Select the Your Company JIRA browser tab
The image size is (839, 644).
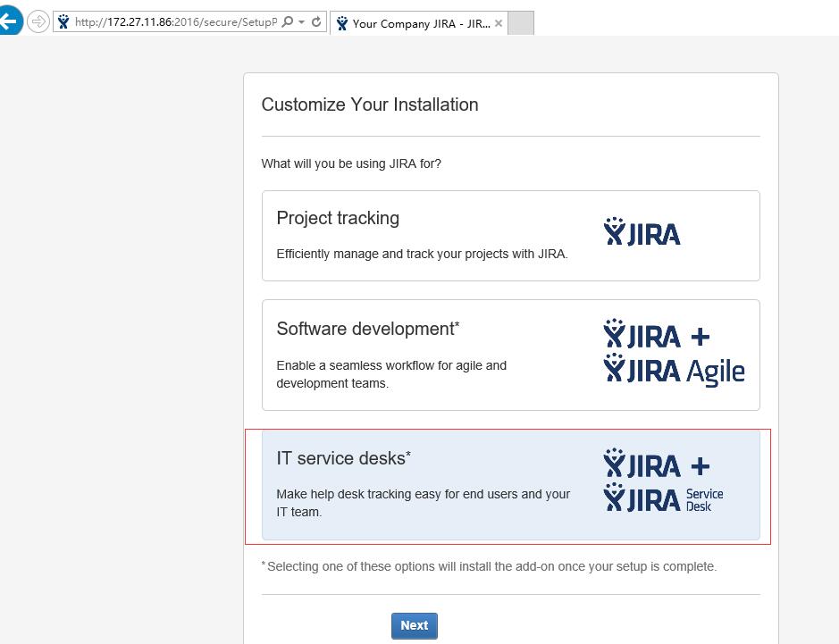418,23
